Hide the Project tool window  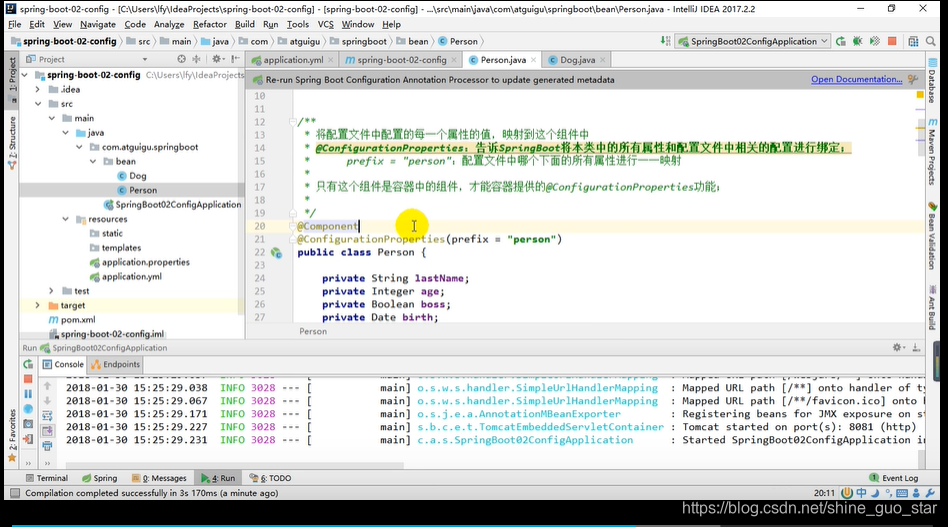(x=235, y=59)
